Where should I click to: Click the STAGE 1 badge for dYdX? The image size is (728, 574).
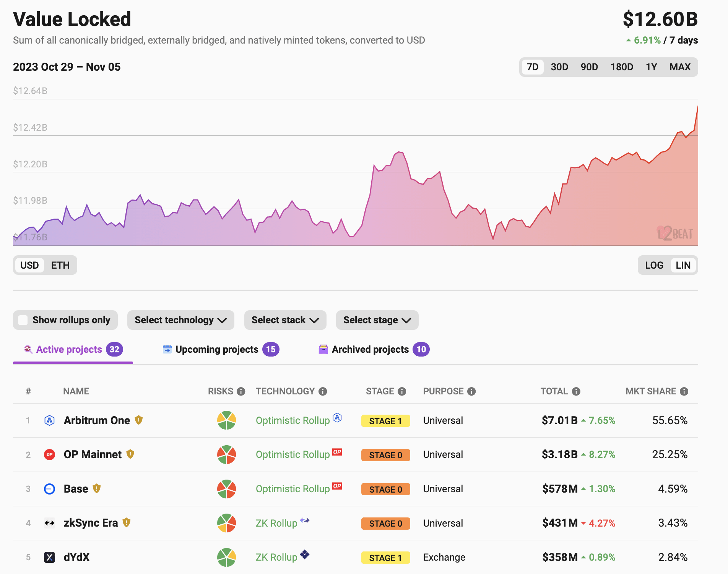tap(385, 558)
